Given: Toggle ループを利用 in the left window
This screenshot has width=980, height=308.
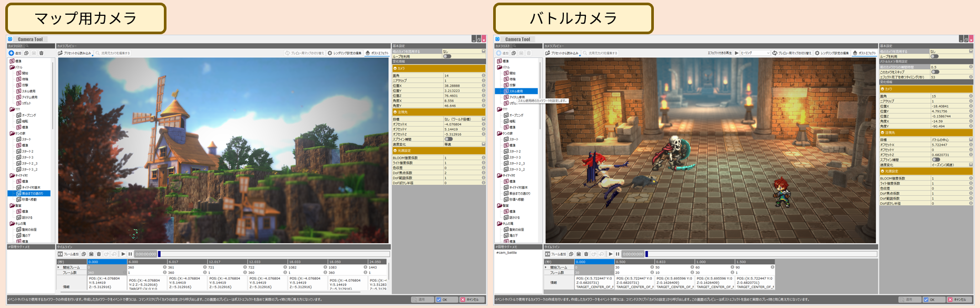Looking at the screenshot, I should [447, 57].
